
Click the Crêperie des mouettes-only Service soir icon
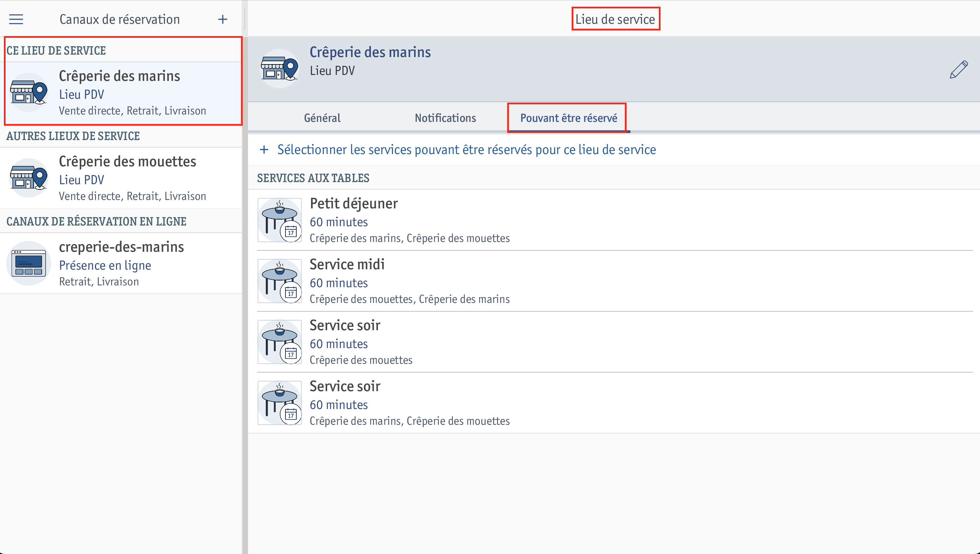pos(279,342)
